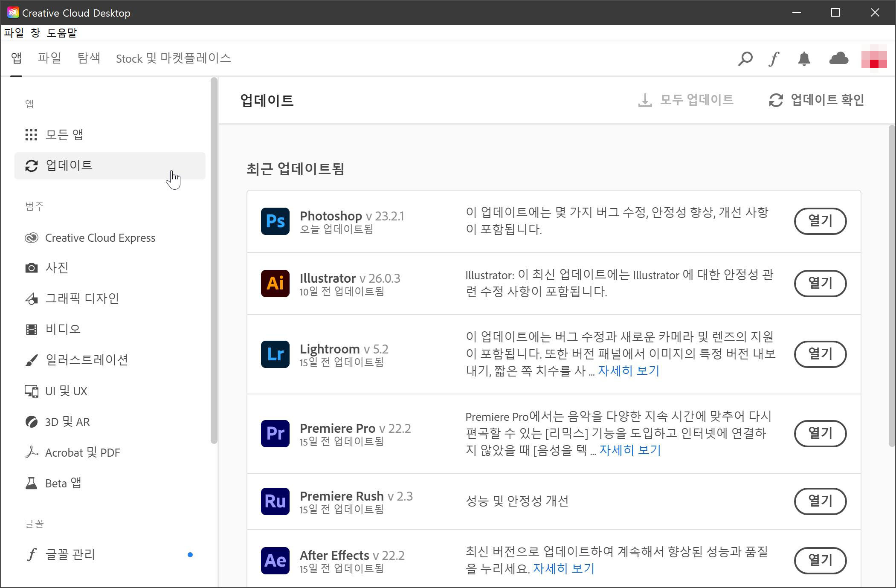Open Creative Cloud Express category
Image resolution: width=896 pixels, height=588 pixels.
pyautogui.click(x=100, y=238)
